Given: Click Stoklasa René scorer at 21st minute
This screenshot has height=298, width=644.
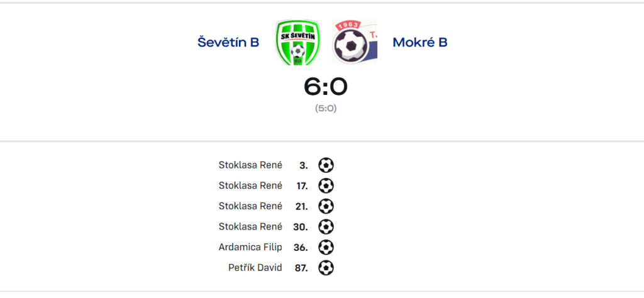Looking at the screenshot, I should coord(250,206).
